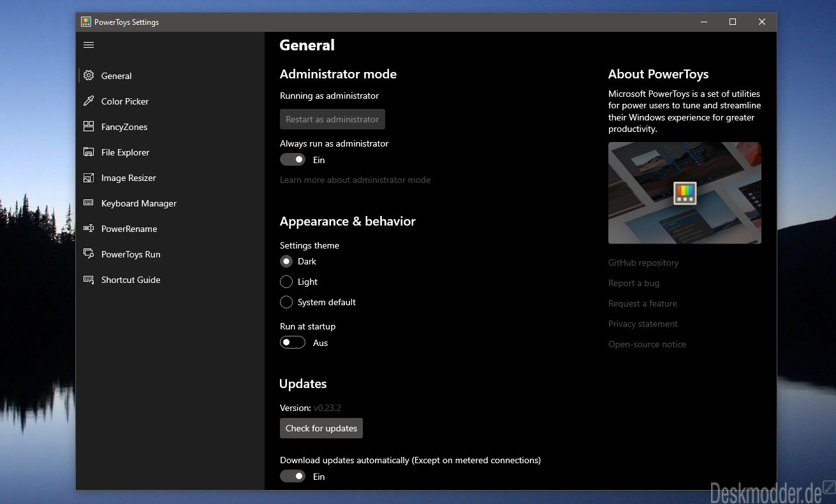Viewport: 836px width, 504px height.
Task: Click the Keyboard Manager keyboard icon
Action: [x=89, y=203]
